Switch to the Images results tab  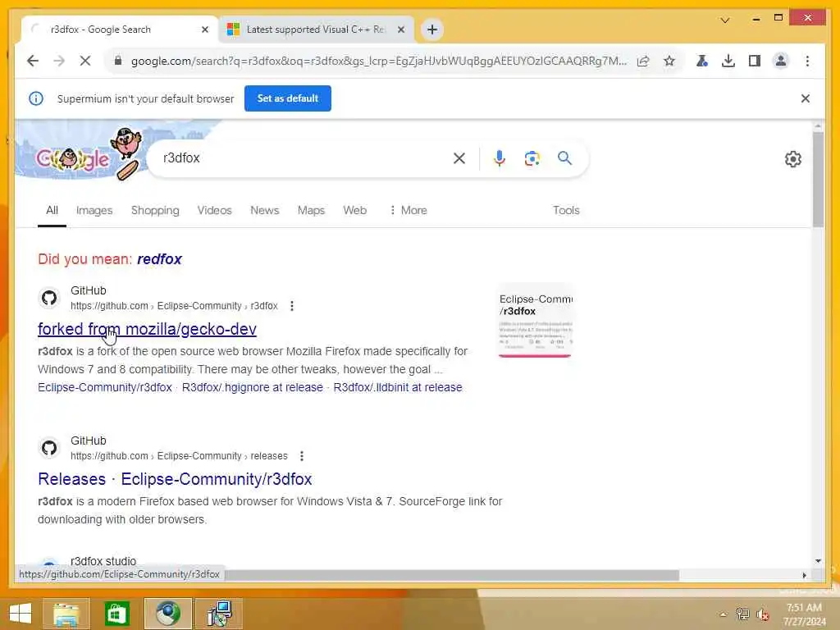[94, 211]
